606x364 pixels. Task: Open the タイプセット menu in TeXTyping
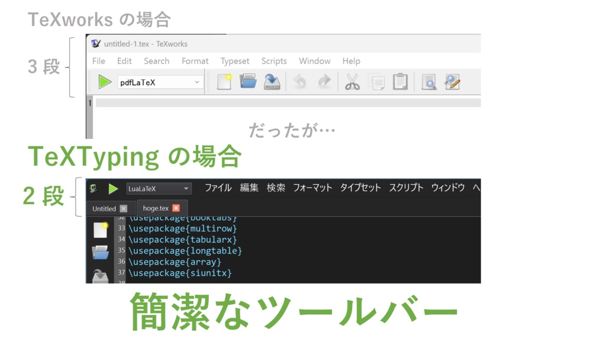pos(360,188)
